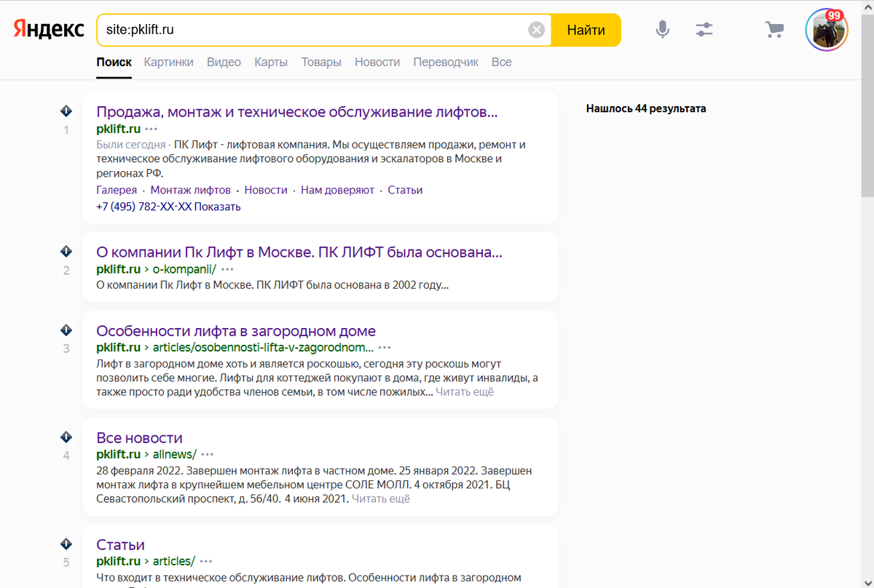Expand snippet with Читать ещё in Все новости
Image resolution: width=874 pixels, height=588 pixels.
tap(381, 499)
